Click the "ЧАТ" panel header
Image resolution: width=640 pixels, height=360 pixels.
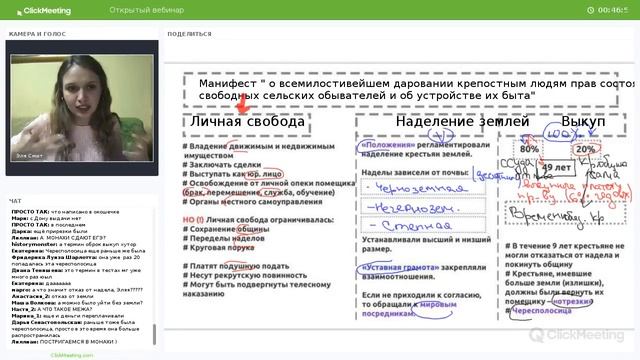point(15,201)
